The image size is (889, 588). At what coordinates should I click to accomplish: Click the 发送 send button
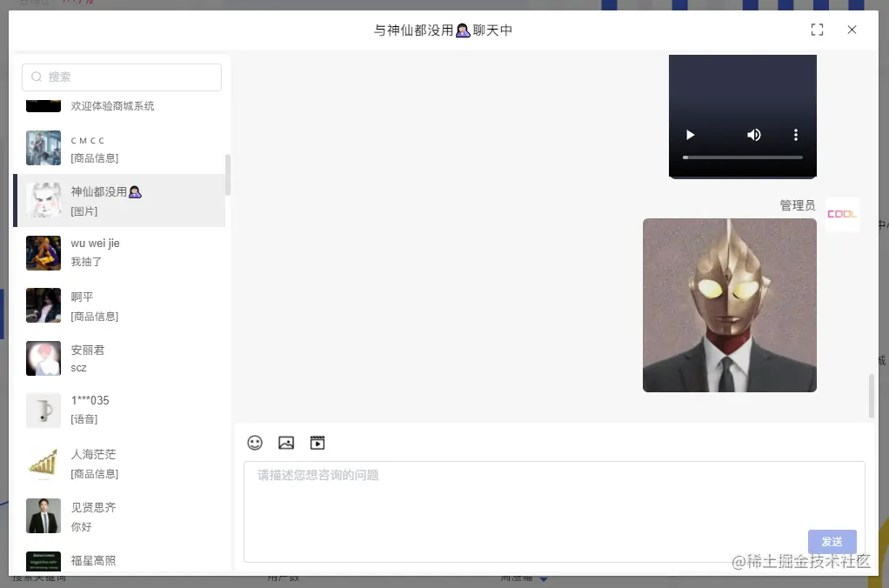832,542
